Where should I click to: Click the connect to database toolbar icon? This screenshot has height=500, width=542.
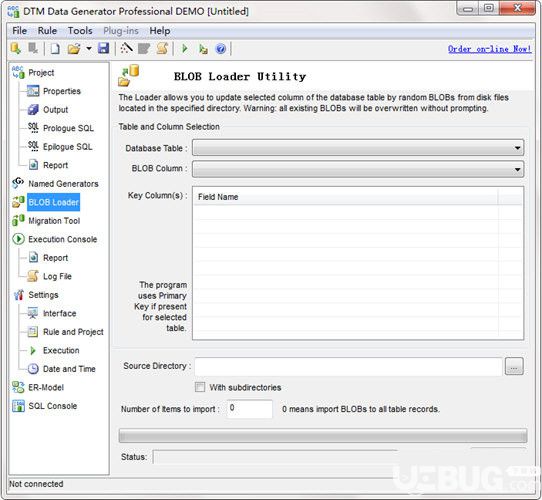(16, 48)
